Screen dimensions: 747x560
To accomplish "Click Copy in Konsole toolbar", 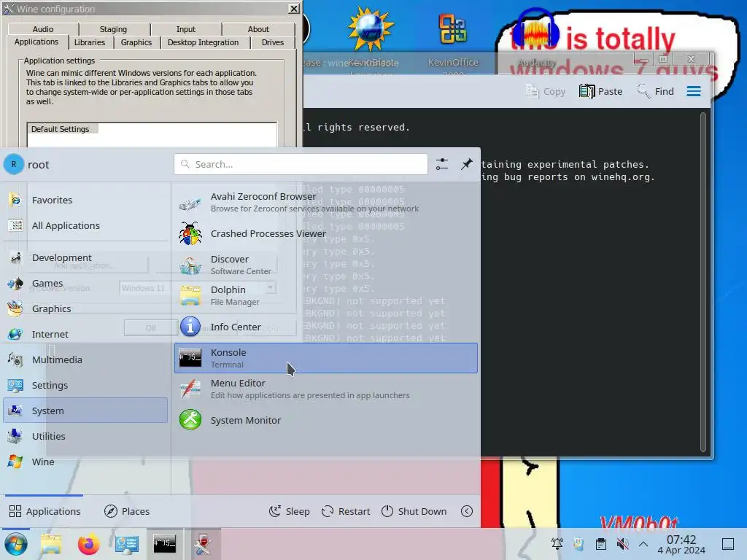I will point(546,91).
